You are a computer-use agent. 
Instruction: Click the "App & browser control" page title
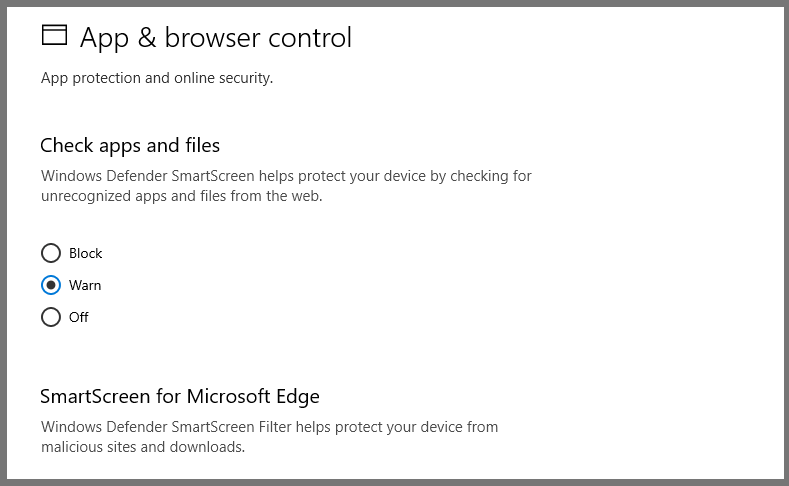click(x=215, y=38)
